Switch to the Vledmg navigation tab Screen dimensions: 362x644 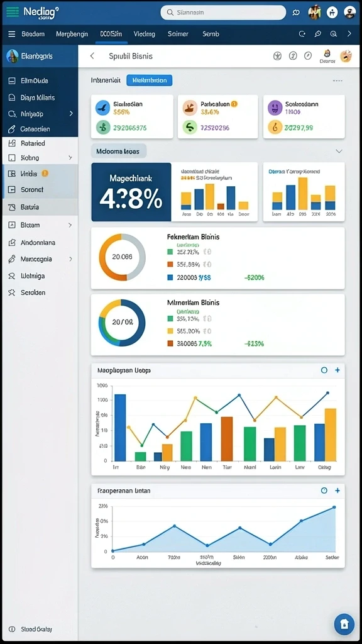pos(145,34)
